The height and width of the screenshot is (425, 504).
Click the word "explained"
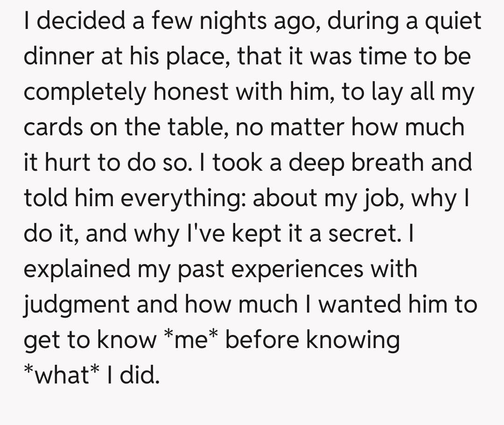coord(77,269)
